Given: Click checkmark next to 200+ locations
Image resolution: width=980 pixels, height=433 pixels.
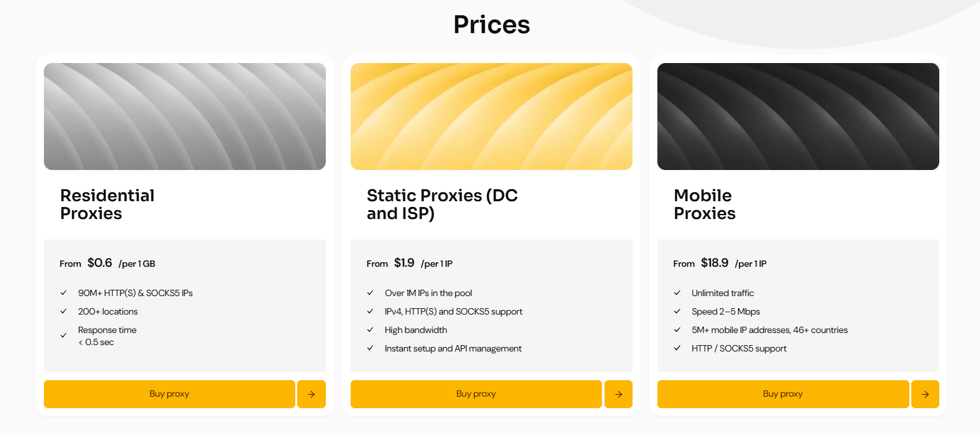Looking at the screenshot, I should tap(64, 311).
